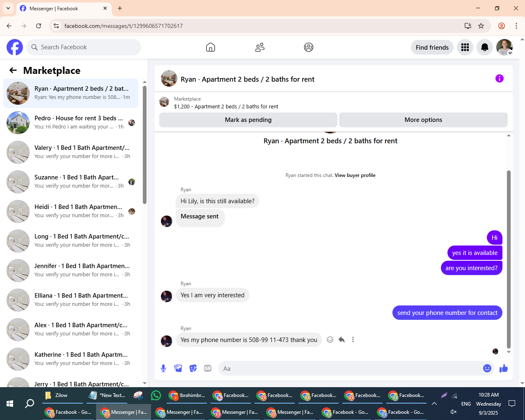Reload the page

[39, 26]
